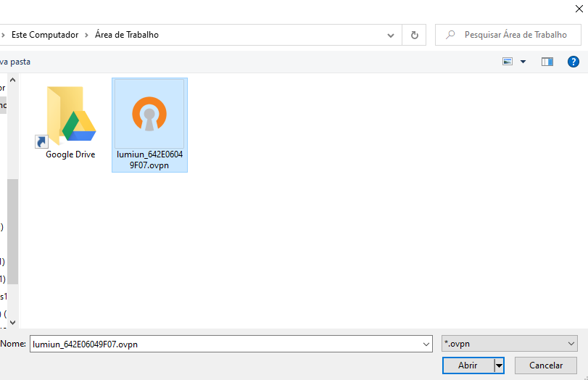Select the lumiun_642E06049F07.ovpn file name label
This screenshot has height=380, width=588.
click(x=149, y=160)
